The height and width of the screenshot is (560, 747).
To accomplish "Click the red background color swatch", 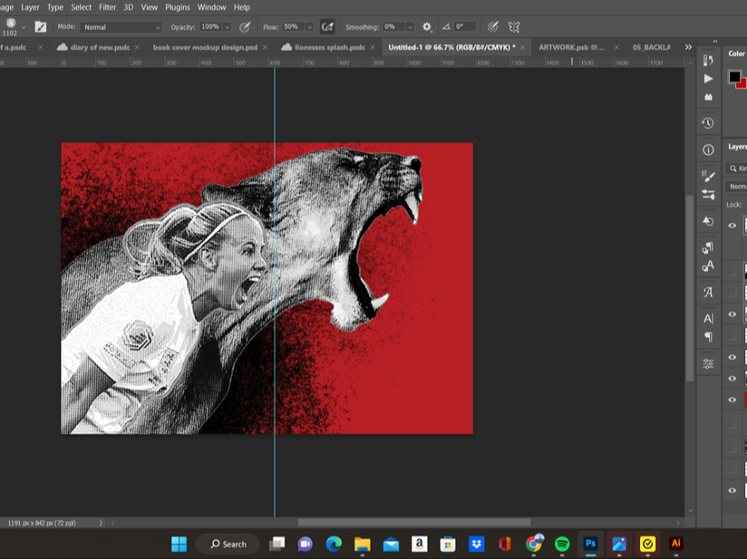I will coord(742,83).
